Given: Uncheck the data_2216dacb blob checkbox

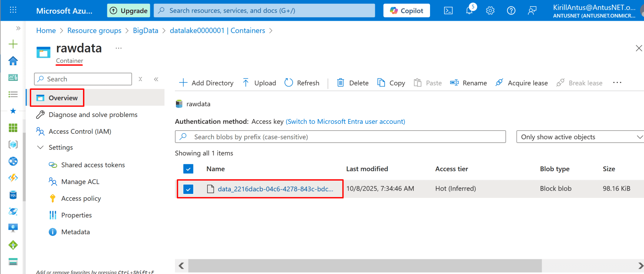Looking at the screenshot, I should [x=188, y=189].
